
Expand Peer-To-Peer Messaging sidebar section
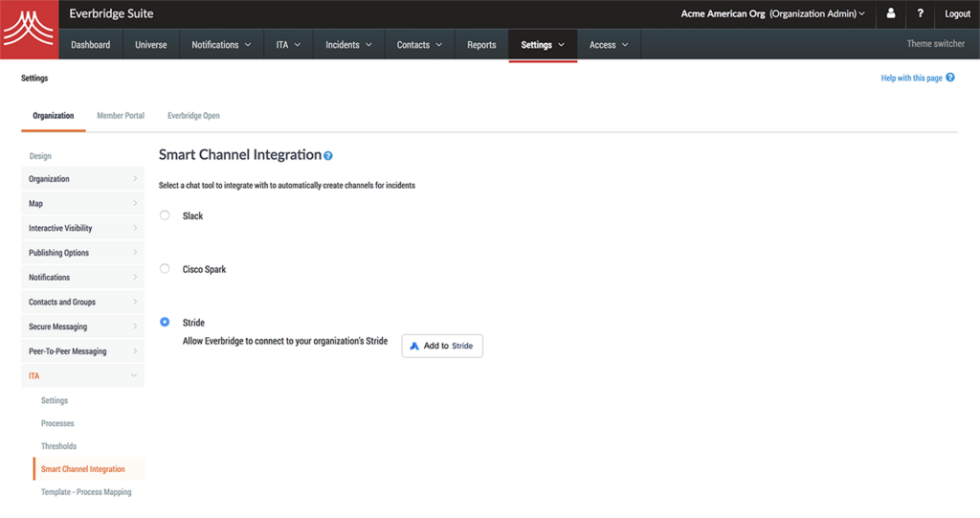[x=82, y=351]
